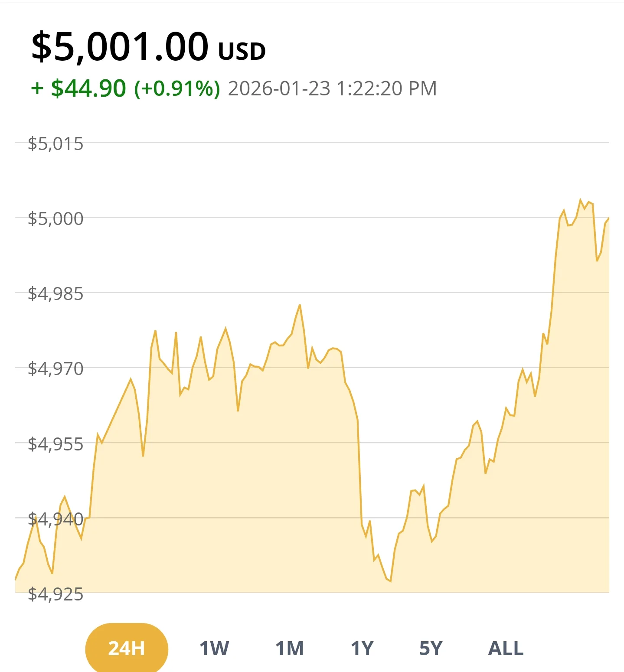Click the $5,015 y-axis label
The image size is (624, 672).
pos(56,144)
